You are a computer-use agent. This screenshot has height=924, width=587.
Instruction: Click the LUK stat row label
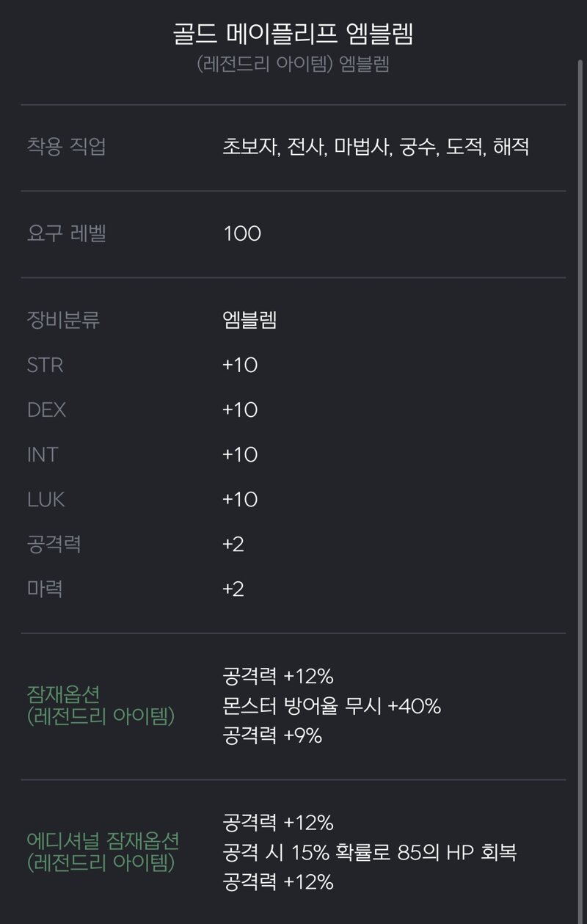coord(45,499)
